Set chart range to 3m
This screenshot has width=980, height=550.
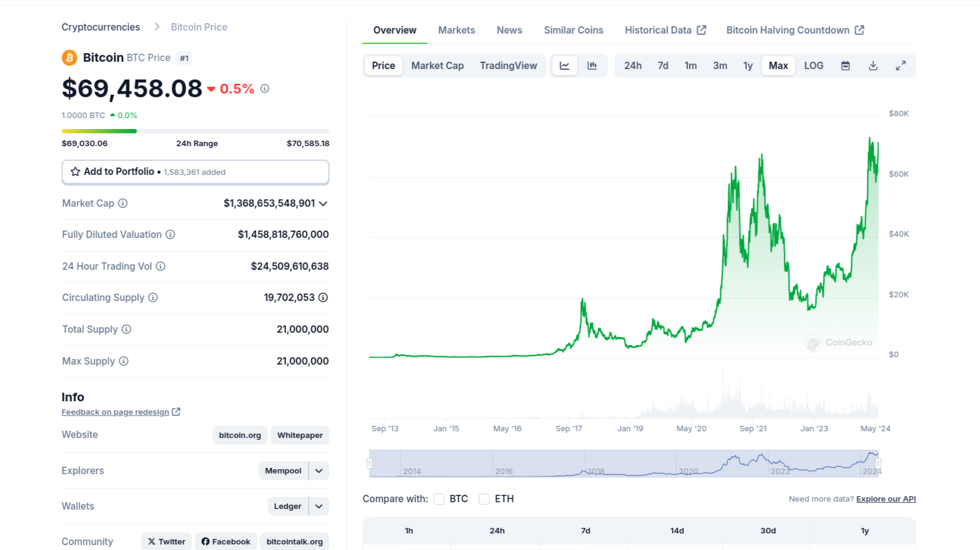coord(720,65)
